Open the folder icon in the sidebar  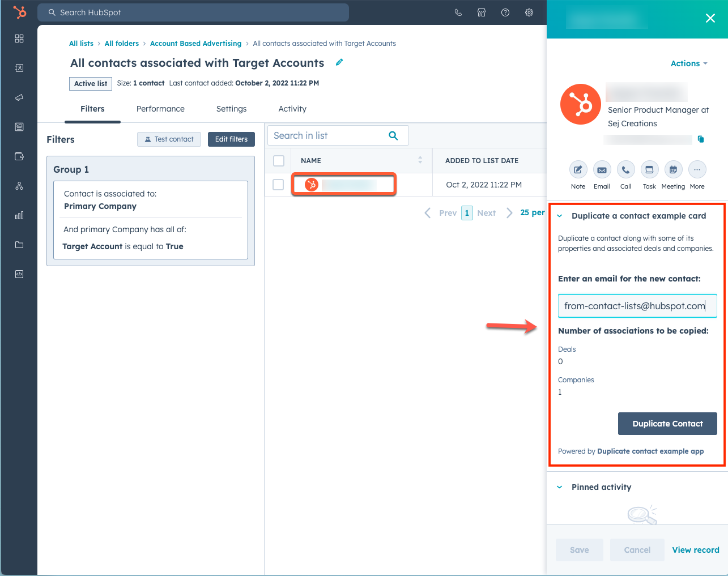point(19,245)
